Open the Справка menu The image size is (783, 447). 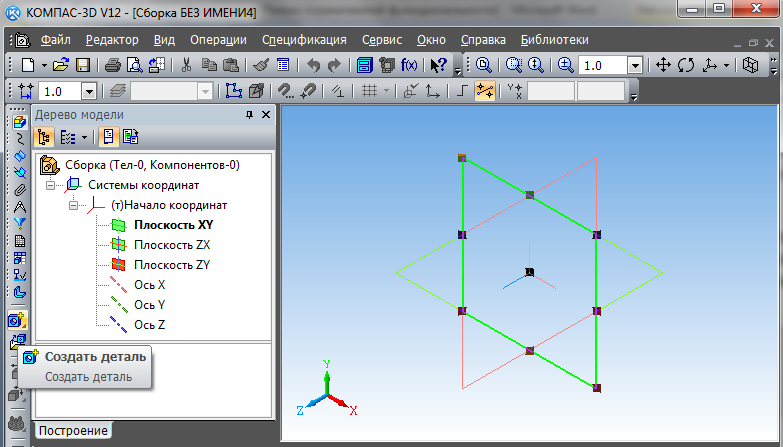[483, 40]
